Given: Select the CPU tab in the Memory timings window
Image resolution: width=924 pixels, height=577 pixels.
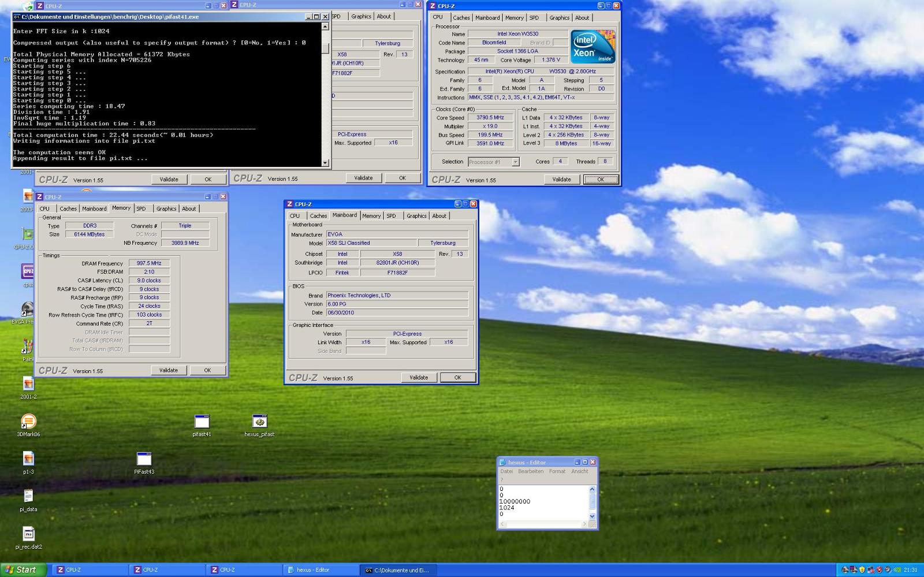Looking at the screenshot, I should click(44, 209).
